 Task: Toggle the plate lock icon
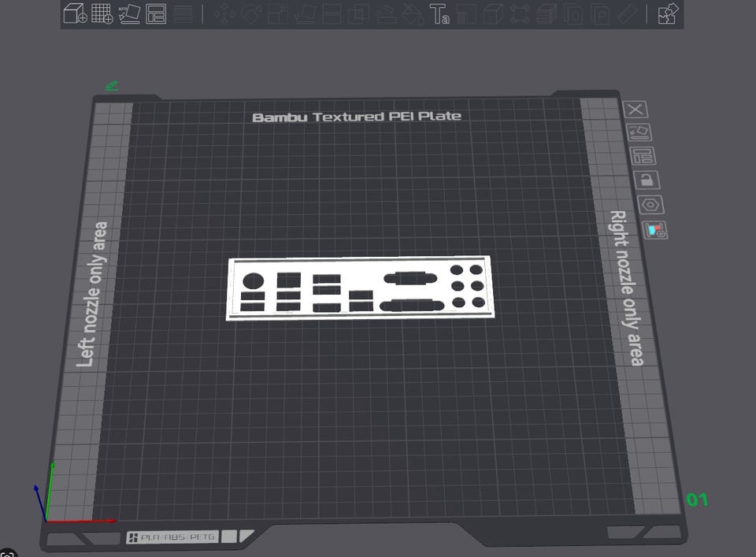(x=646, y=180)
